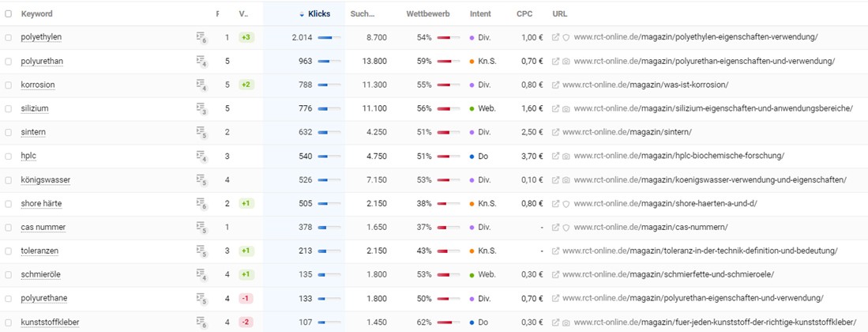
Task: Open SERP features icon for schmieröle row
Action: pos(201,275)
